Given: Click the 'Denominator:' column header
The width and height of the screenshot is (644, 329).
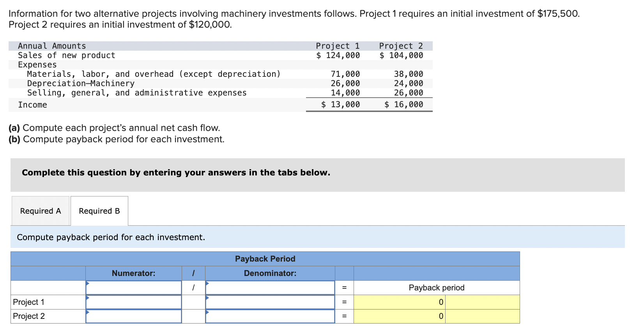Looking at the screenshot, I should [x=270, y=273].
